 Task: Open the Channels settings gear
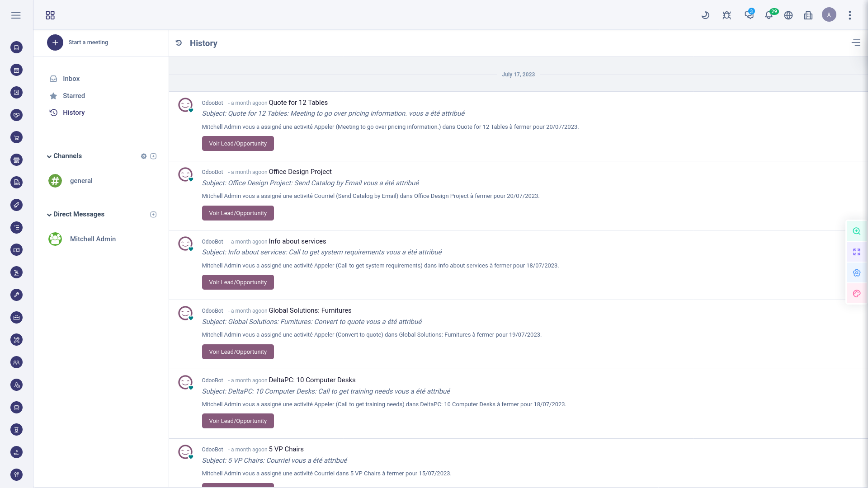click(x=144, y=156)
